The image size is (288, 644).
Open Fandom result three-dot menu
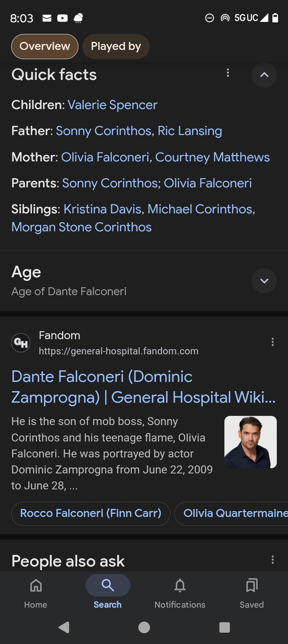(272, 342)
